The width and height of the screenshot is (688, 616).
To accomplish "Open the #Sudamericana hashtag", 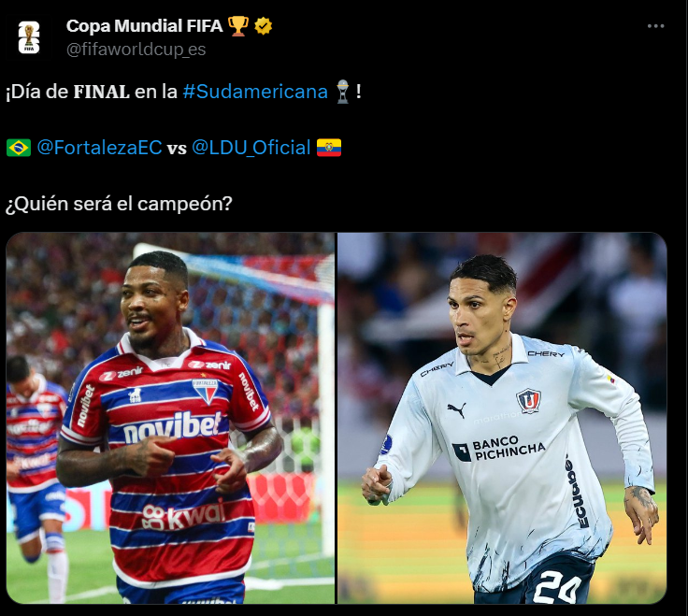I will coord(255,92).
